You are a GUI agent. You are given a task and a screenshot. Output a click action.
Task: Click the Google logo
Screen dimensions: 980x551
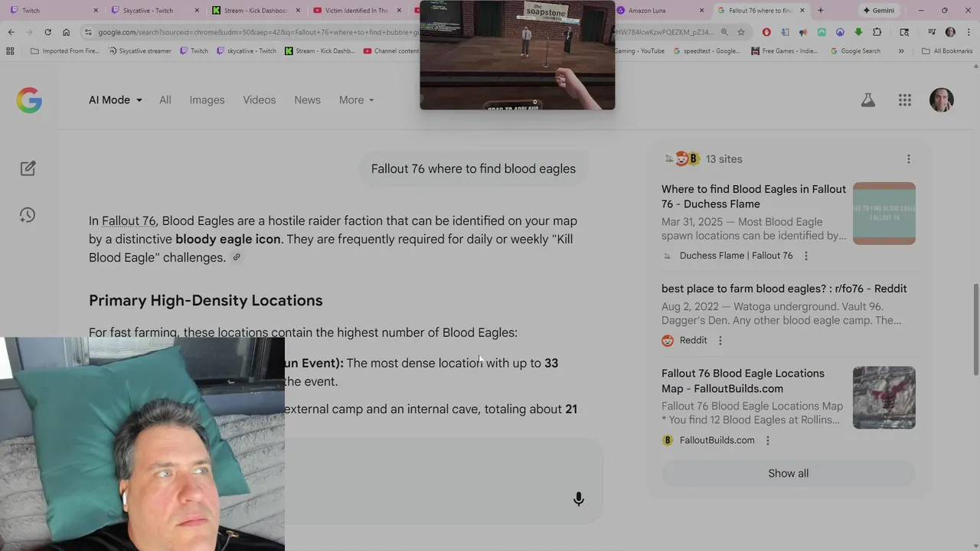coord(29,100)
